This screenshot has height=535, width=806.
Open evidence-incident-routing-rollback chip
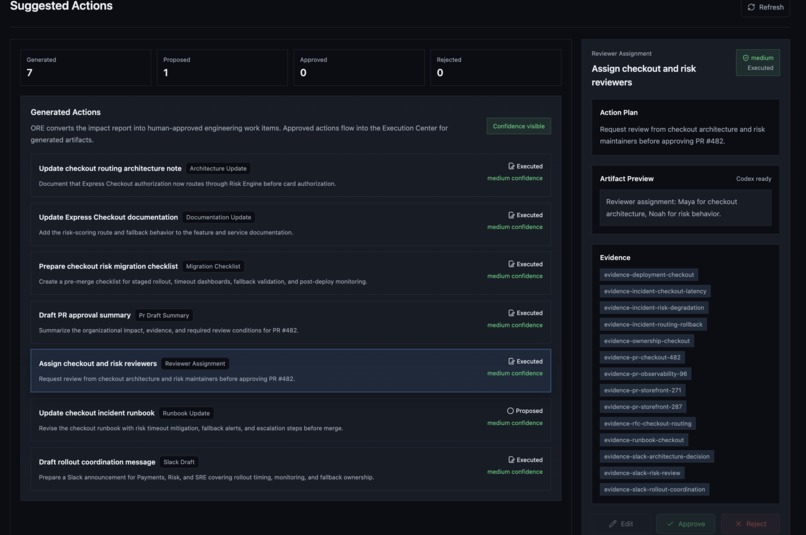point(653,325)
